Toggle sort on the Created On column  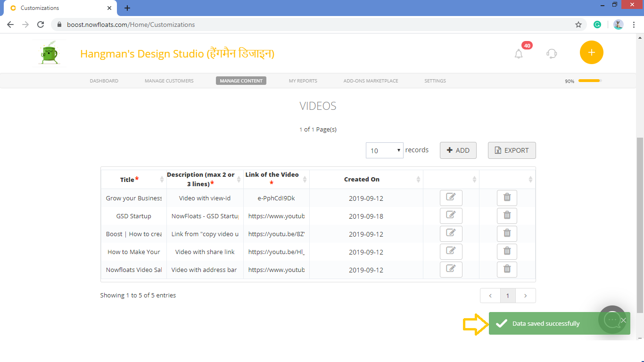(x=418, y=179)
